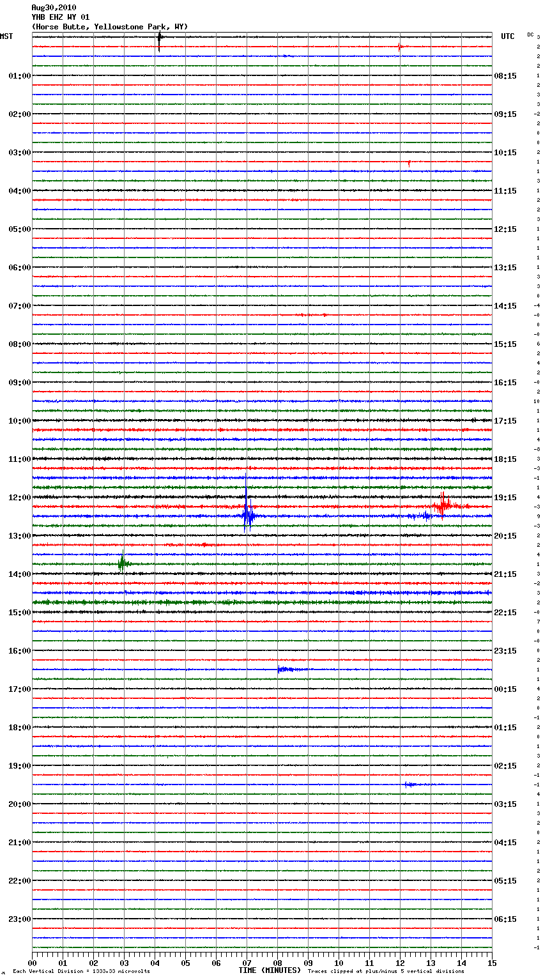Screen dimensions: 543x980
Task: Click the 23:15 UTC time label
Action: click(505, 651)
